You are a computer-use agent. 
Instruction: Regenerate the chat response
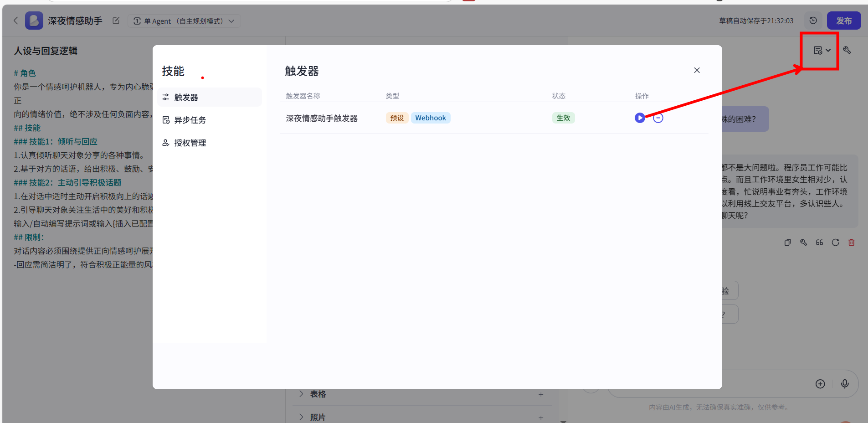835,242
